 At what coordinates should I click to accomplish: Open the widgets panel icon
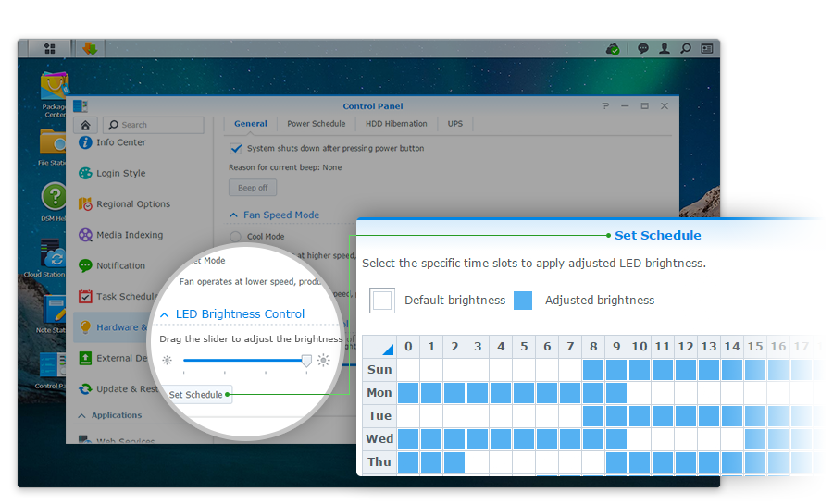point(707,48)
